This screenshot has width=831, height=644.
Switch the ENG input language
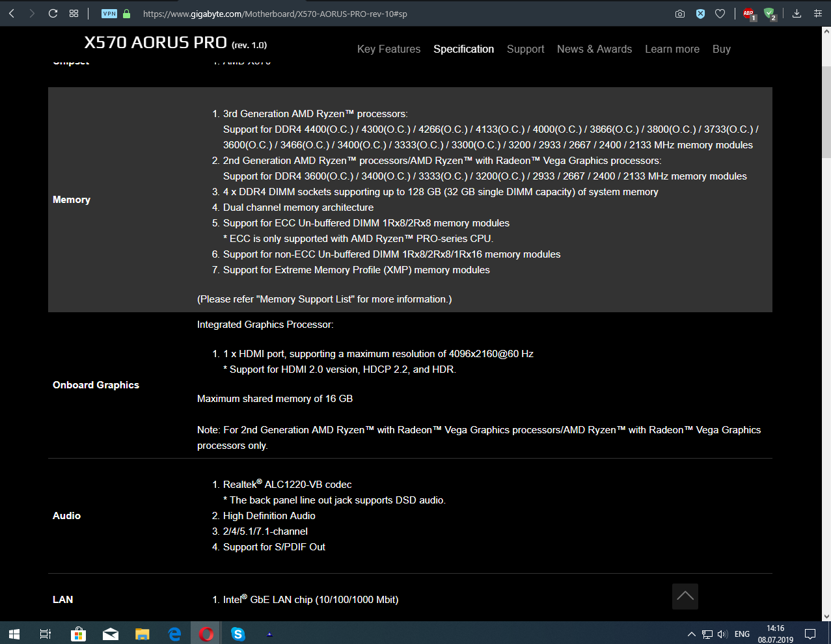tap(742, 634)
